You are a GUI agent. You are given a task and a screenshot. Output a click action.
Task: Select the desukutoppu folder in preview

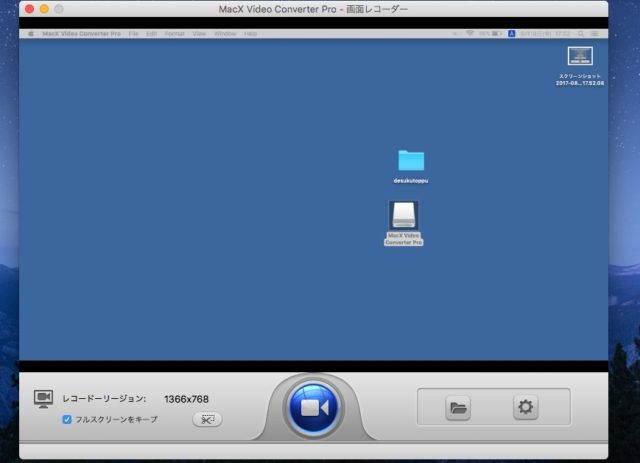click(411, 160)
